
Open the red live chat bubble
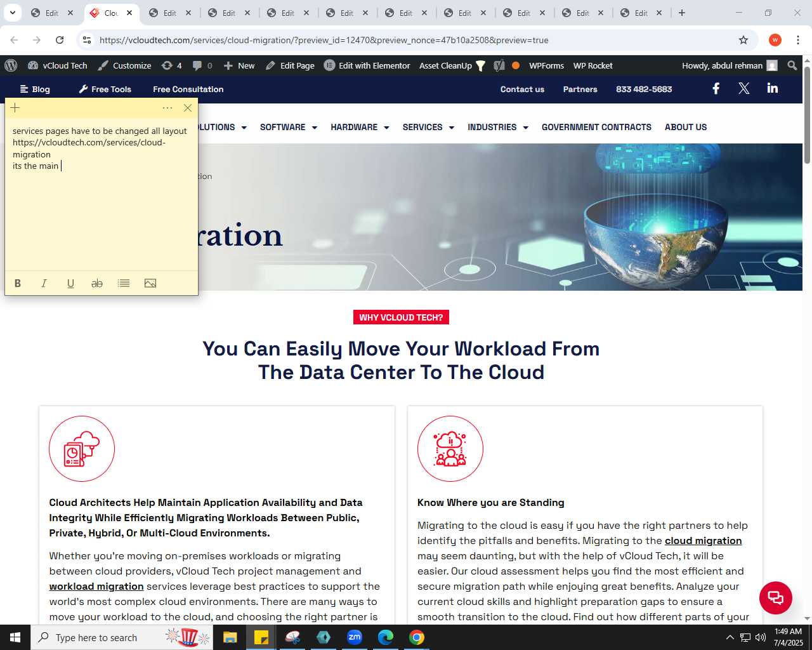click(776, 597)
